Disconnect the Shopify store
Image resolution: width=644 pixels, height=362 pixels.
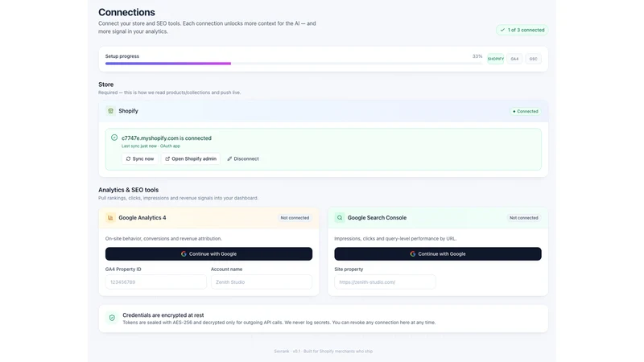click(x=243, y=158)
